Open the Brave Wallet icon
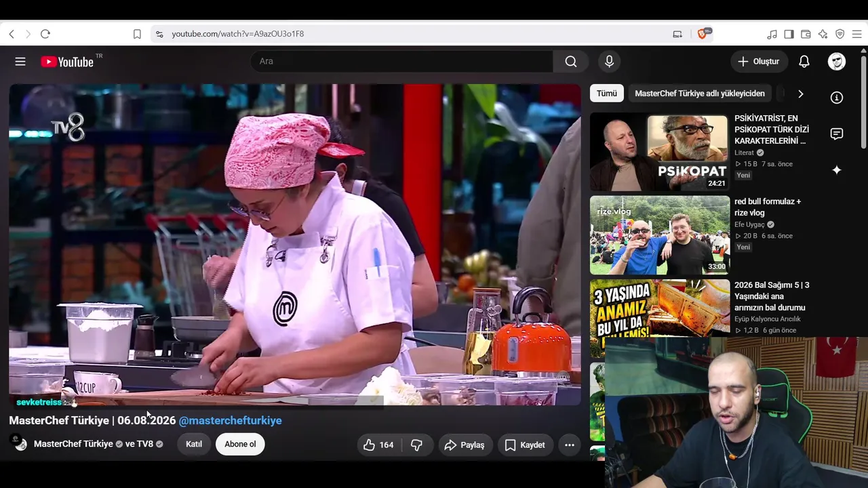 point(806,34)
